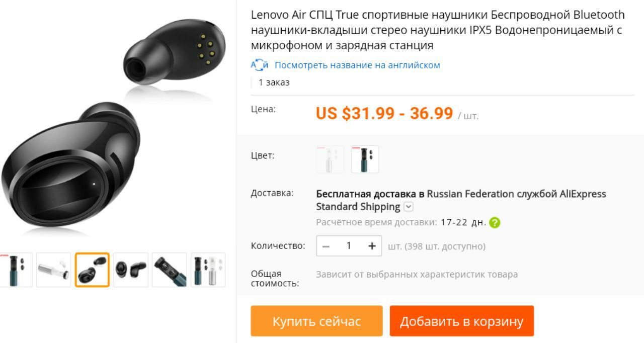
Task: Select the white color option
Action: (x=330, y=159)
